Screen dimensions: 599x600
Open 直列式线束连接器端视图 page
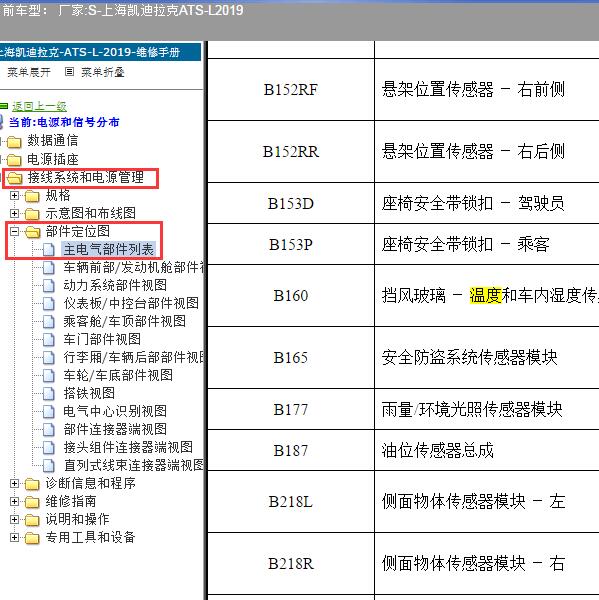coord(133,465)
